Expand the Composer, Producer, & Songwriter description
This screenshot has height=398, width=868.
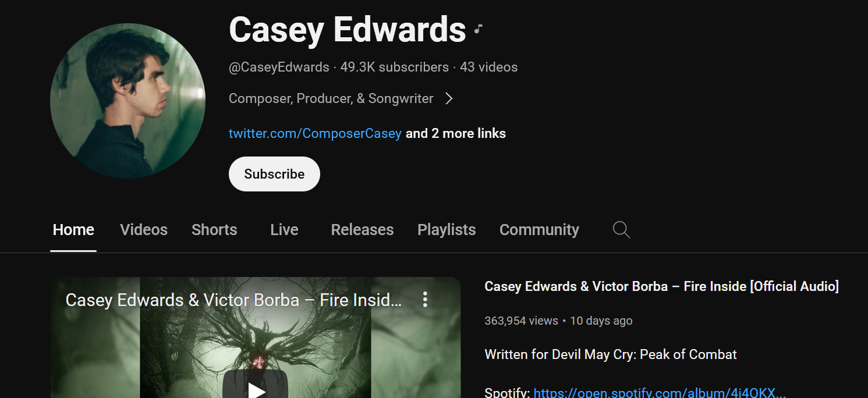tap(331, 99)
